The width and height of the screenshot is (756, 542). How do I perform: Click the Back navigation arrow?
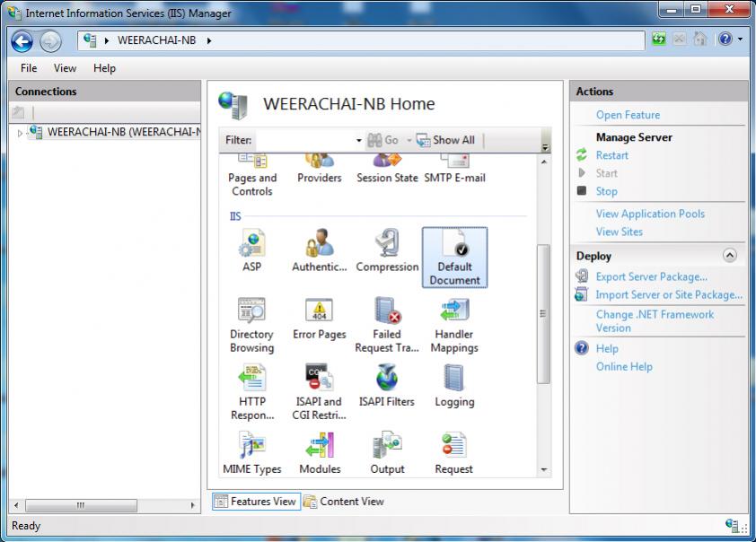[x=22, y=41]
